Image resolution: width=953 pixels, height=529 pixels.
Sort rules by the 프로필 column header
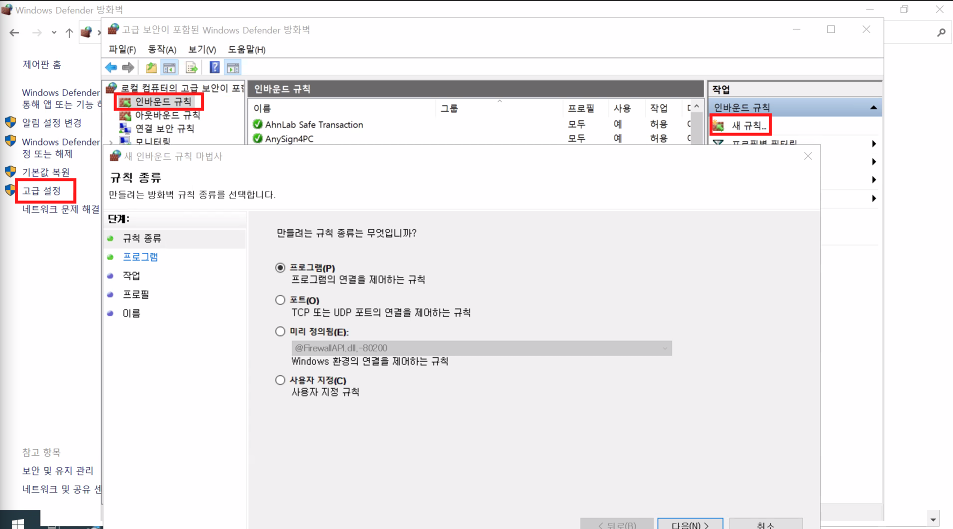[580, 108]
